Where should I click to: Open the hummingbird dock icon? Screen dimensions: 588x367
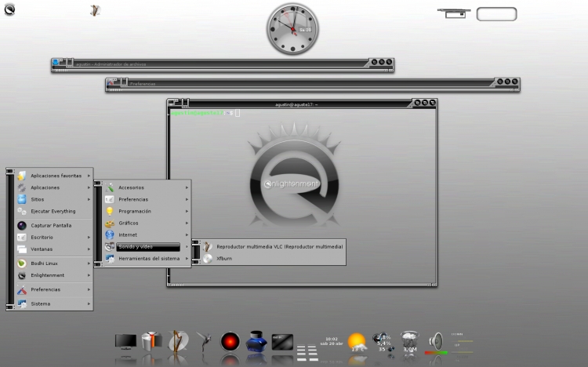pos(205,341)
